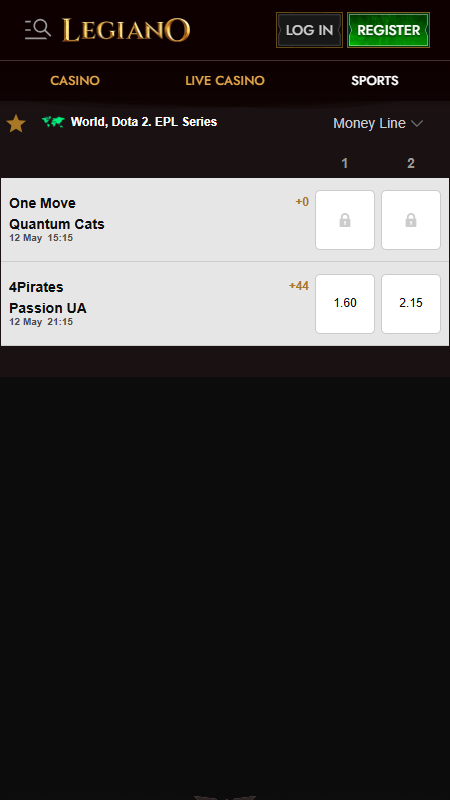This screenshot has width=450, height=800.
Task: Expand +44 more markets for 4Pirates match
Action: point(299,286)
